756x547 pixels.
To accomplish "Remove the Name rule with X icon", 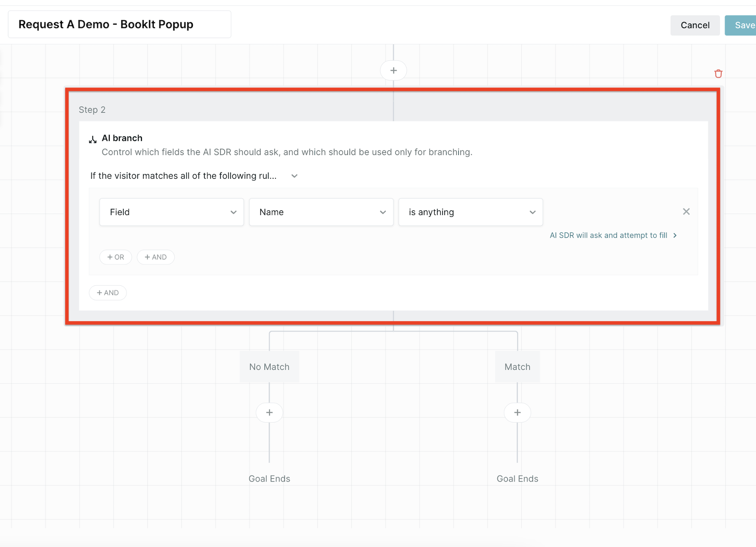I will [x=686, y=212].
